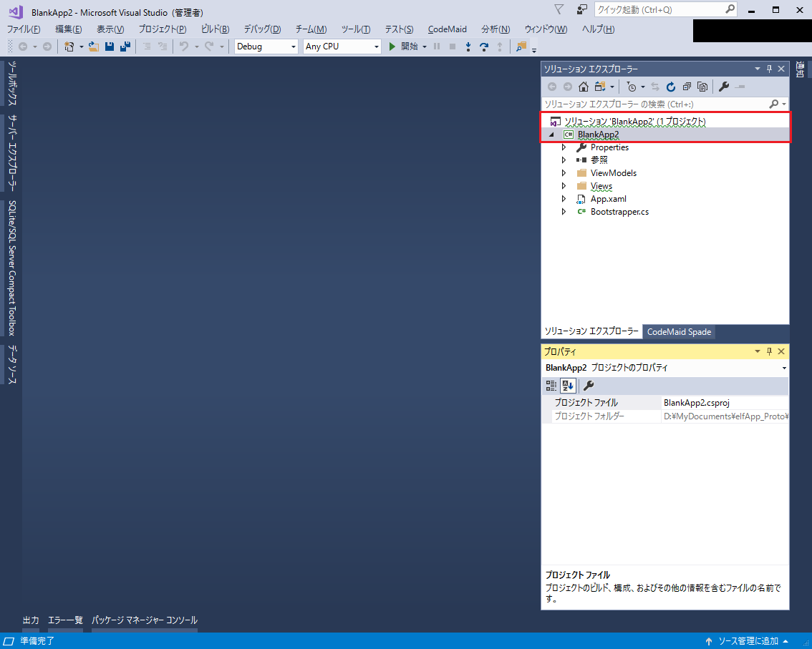Select ソリューション 'BlankApp2' root node
Viewport: 812px width, 649px height.
(x=635, y=122)
